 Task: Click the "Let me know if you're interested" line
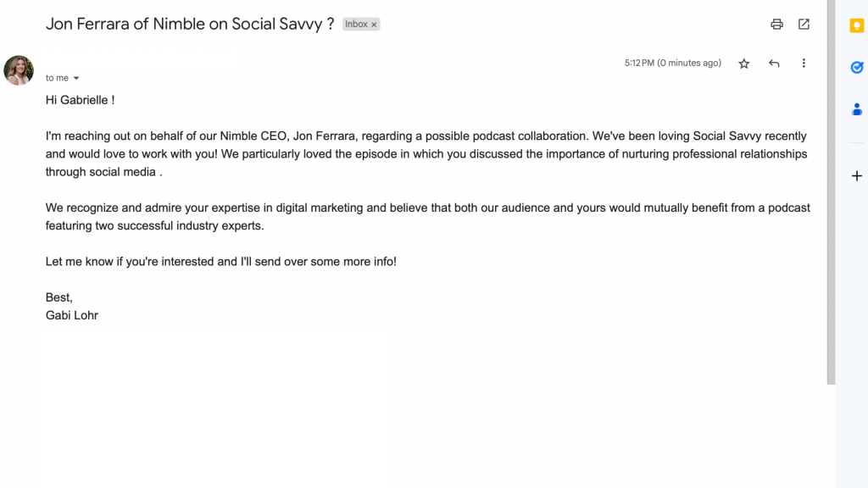click(220, 262)
